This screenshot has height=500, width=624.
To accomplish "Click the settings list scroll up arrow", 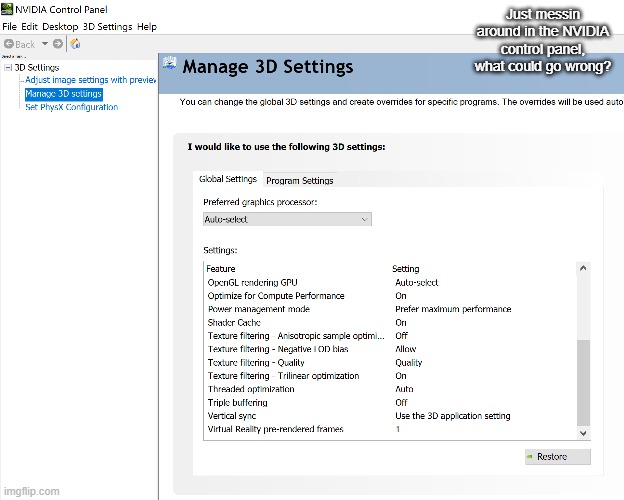I will [583, 268].
